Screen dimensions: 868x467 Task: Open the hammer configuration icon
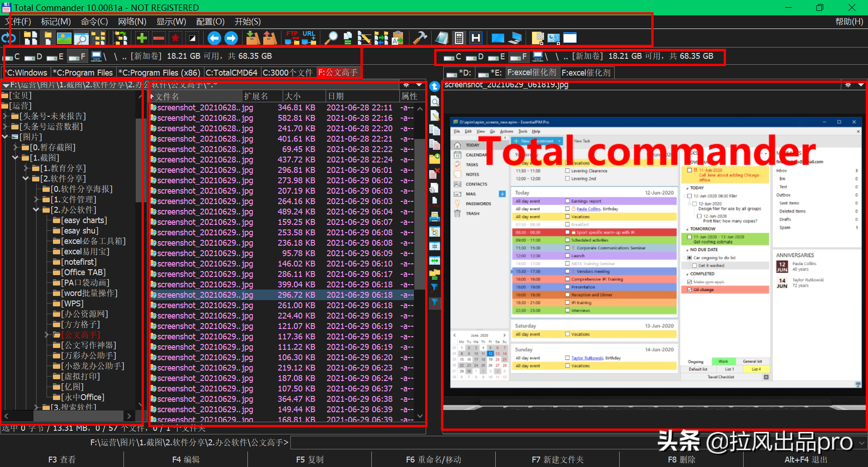point(420,38)
